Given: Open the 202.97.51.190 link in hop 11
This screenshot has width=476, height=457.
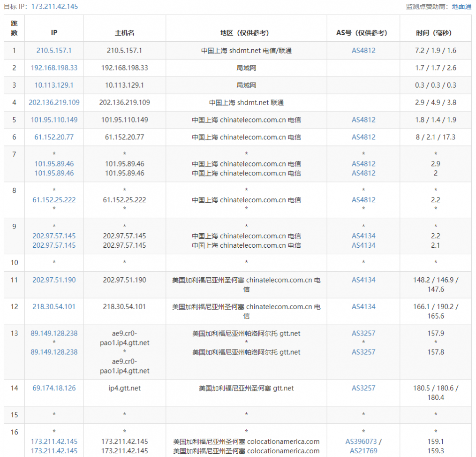Looking at the screenshot, I should (54, 280).
